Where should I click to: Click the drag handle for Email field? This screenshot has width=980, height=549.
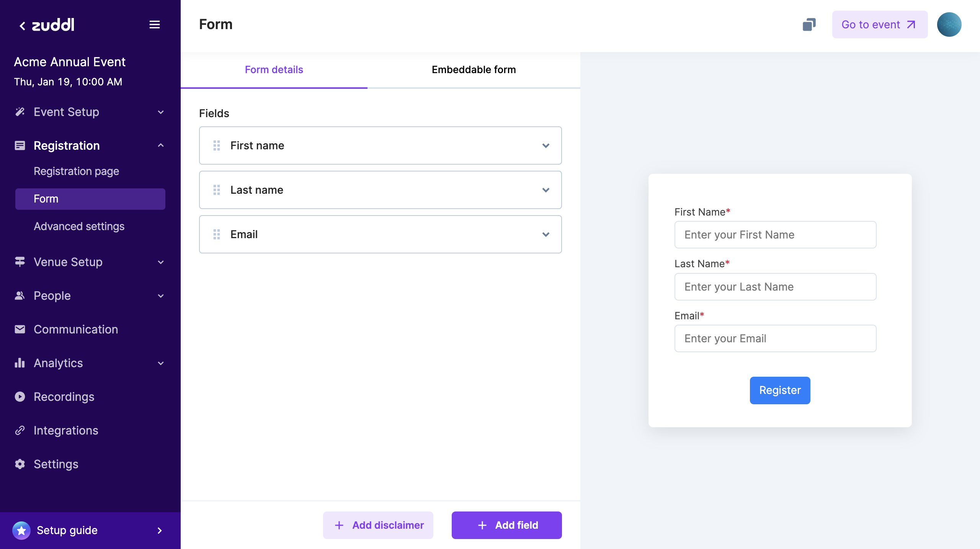(217, 234)
